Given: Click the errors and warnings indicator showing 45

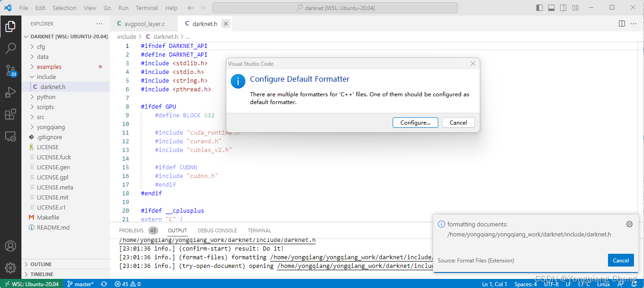Looking at the screenshot, I should click(127, 283).
